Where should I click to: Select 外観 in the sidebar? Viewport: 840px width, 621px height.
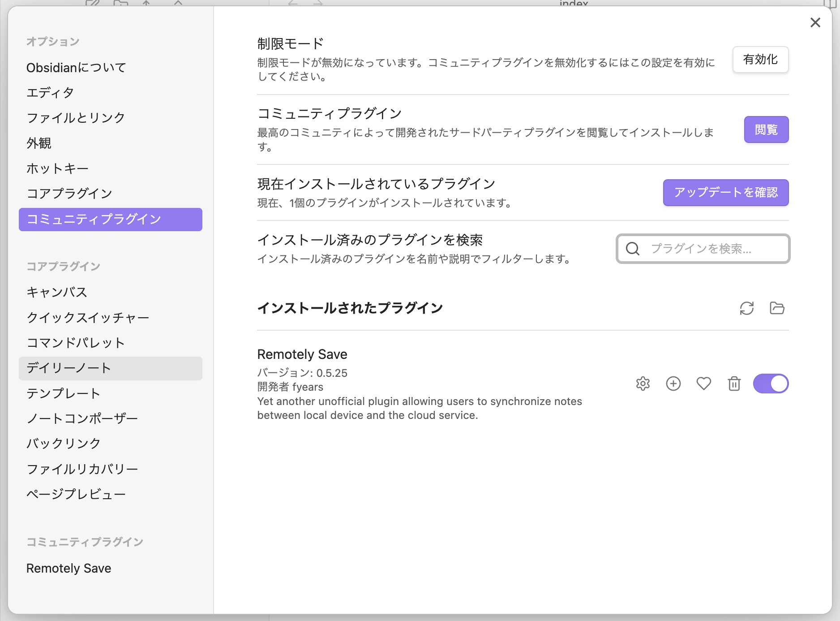[x=39, y=143]
